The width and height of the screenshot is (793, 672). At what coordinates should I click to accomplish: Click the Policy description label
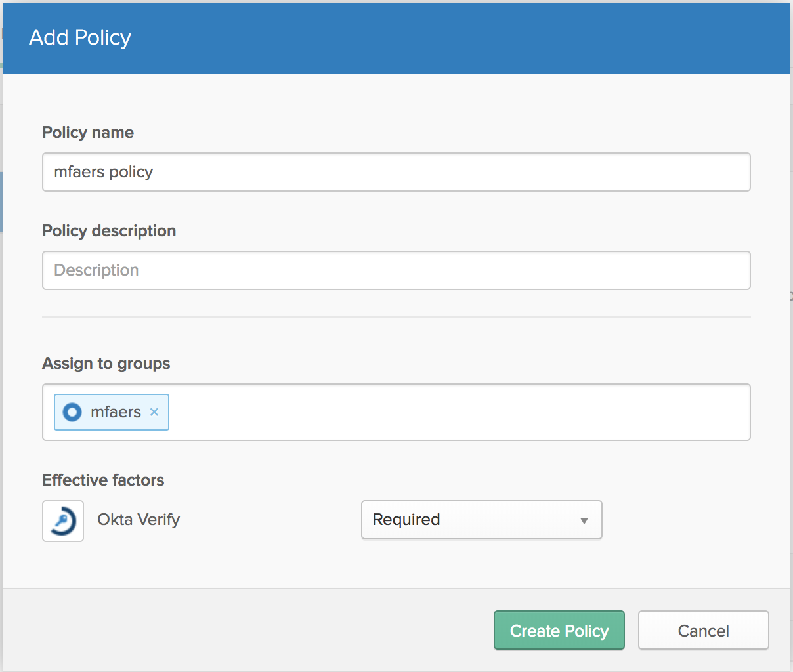pyautogui.click(x=109, y=231)
